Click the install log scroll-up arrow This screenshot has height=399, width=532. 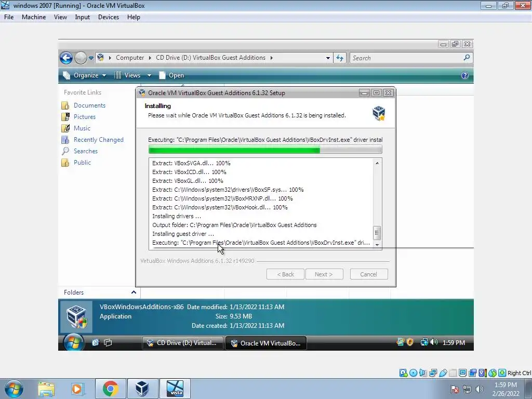pos(377,163)
